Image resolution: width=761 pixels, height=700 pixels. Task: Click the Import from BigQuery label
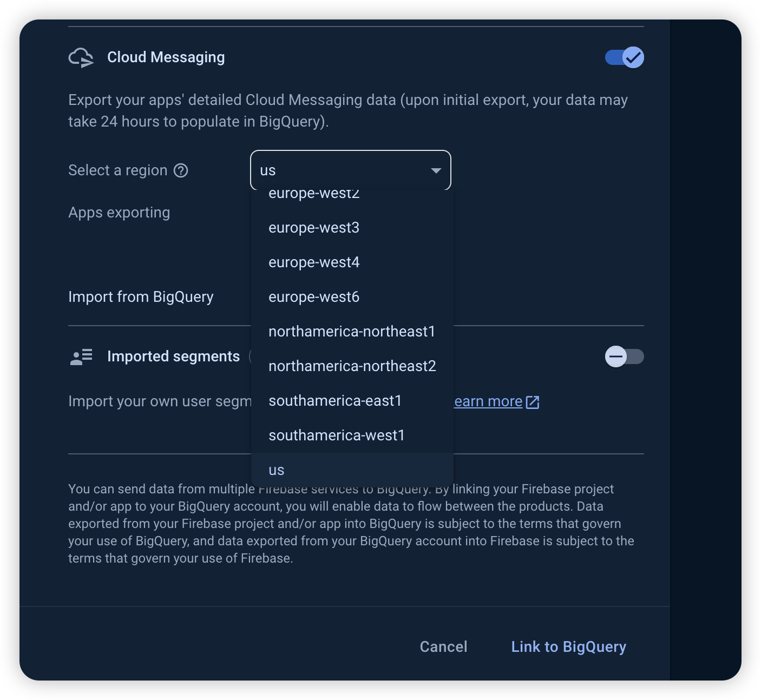141,297
